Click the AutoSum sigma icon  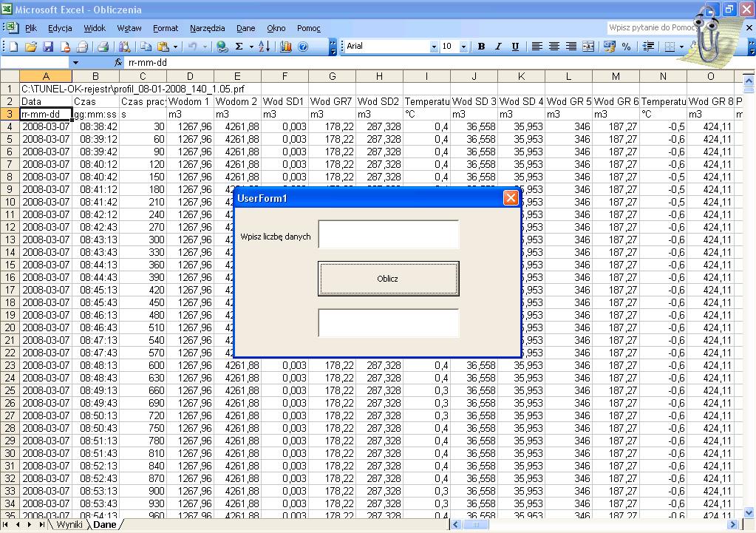[239, 47]
